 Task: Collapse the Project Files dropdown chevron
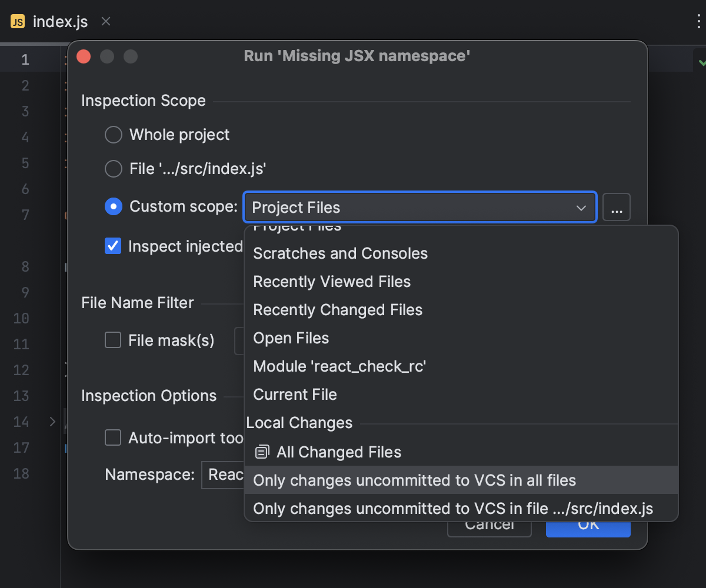coord(581,207)
